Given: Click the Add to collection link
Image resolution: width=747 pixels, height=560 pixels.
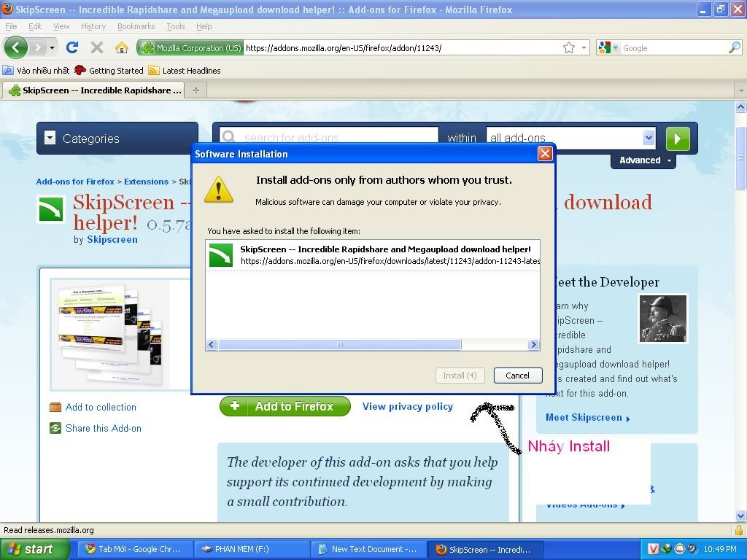Looking at the screenshot, I should coord(101,407).
